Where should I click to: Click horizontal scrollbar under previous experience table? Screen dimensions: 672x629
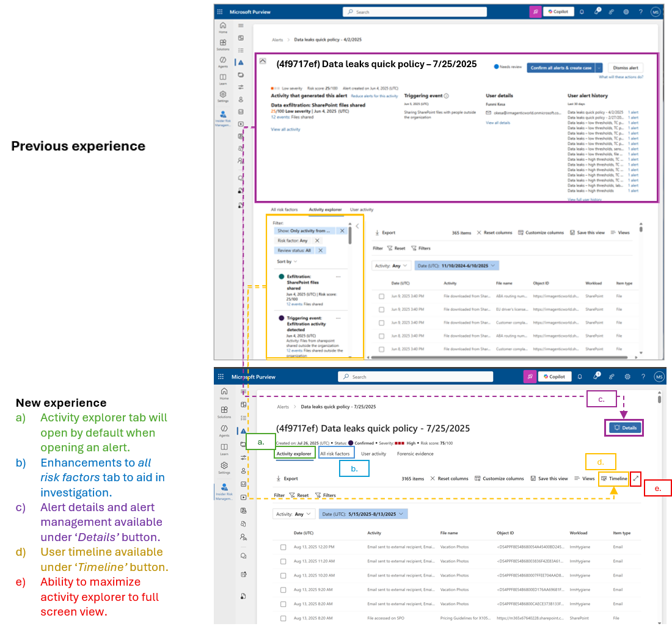(x=499, y=357)
